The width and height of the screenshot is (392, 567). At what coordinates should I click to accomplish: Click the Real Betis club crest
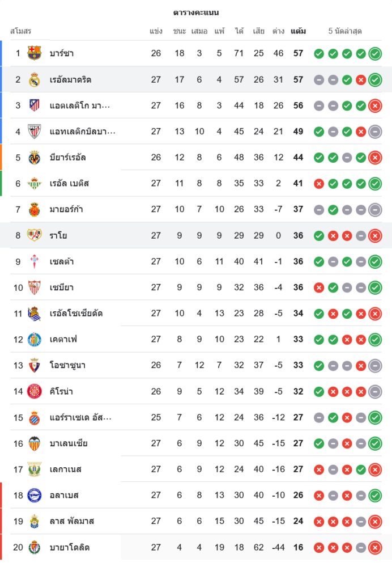pyautogui.click(x=35, y=183)
